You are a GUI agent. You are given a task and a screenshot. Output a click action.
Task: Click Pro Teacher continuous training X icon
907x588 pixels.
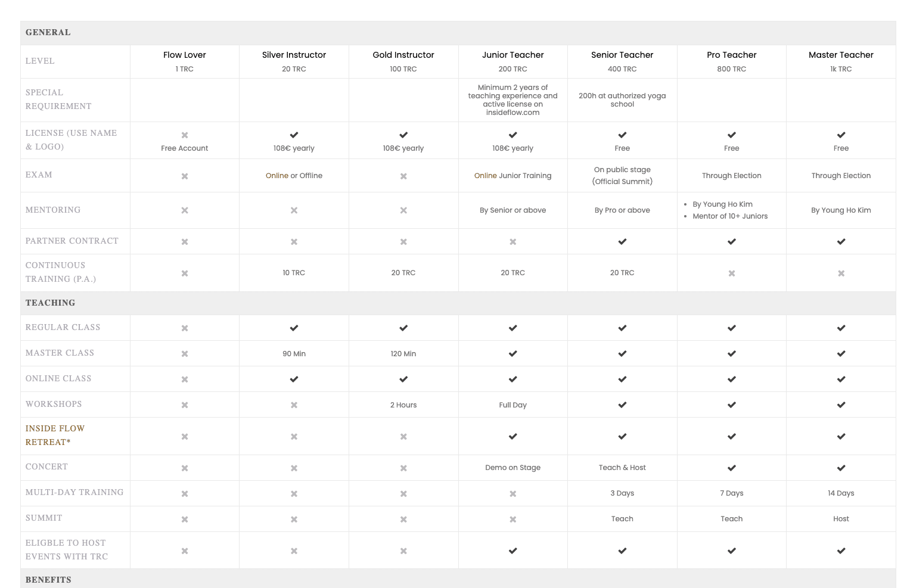pos(732,273)
